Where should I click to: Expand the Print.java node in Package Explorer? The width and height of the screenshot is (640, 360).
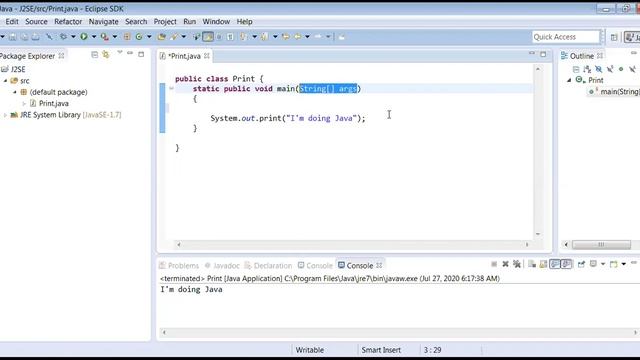pos(24,104)
